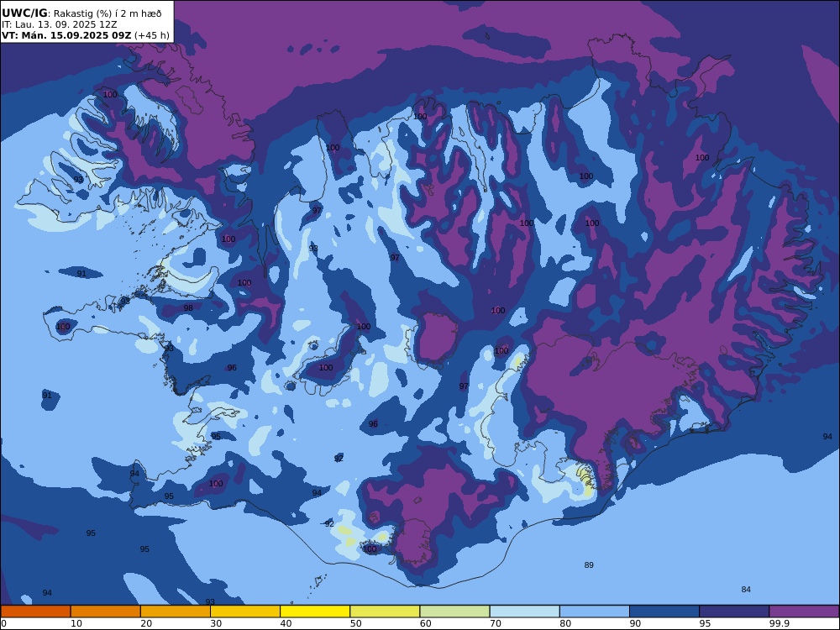The height and width of the screenshot is (630, 840).
Task: Click the purple above-99.9 legend swatch
Action: click(x=804, y=612)
